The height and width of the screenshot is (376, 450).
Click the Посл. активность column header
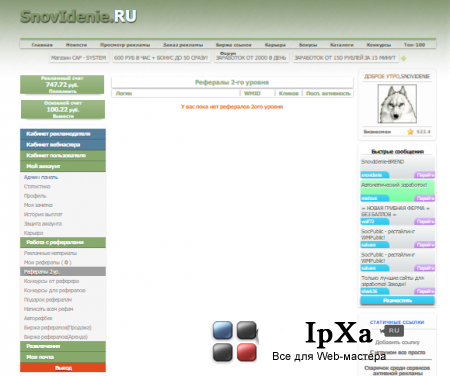pos(328,94)
